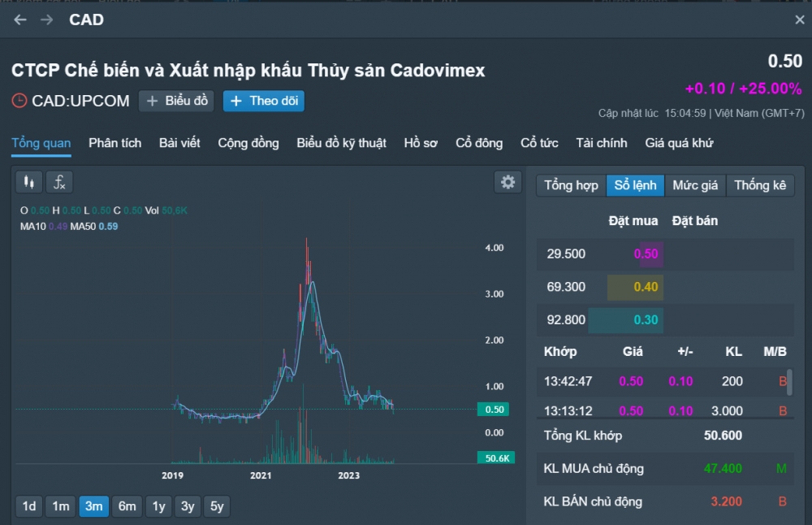Set chart range to 1m
The image size is (812, 525).
pos(61,505)
